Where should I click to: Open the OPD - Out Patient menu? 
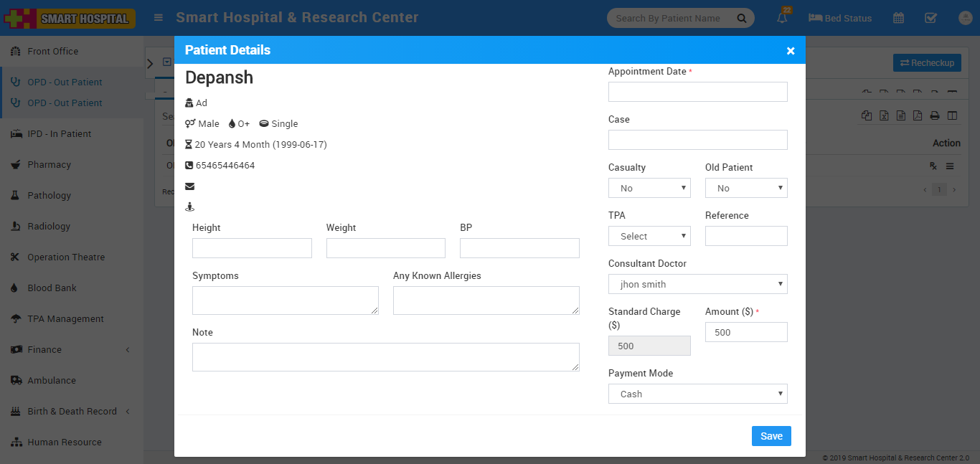coord(63,82)
